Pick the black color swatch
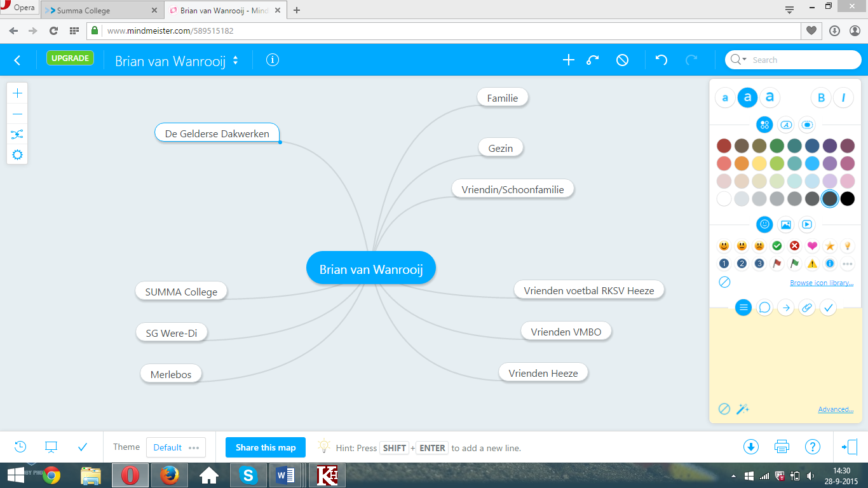Image resolution: width=868 pixels, height=488 pixels. click(848, 199)
